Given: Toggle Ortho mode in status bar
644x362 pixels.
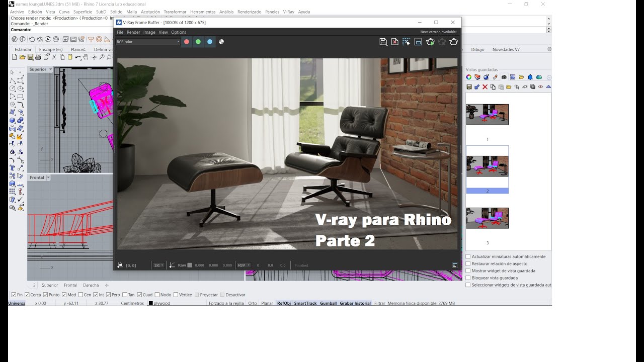Looking at the screenshot, I should coord(253,303).
